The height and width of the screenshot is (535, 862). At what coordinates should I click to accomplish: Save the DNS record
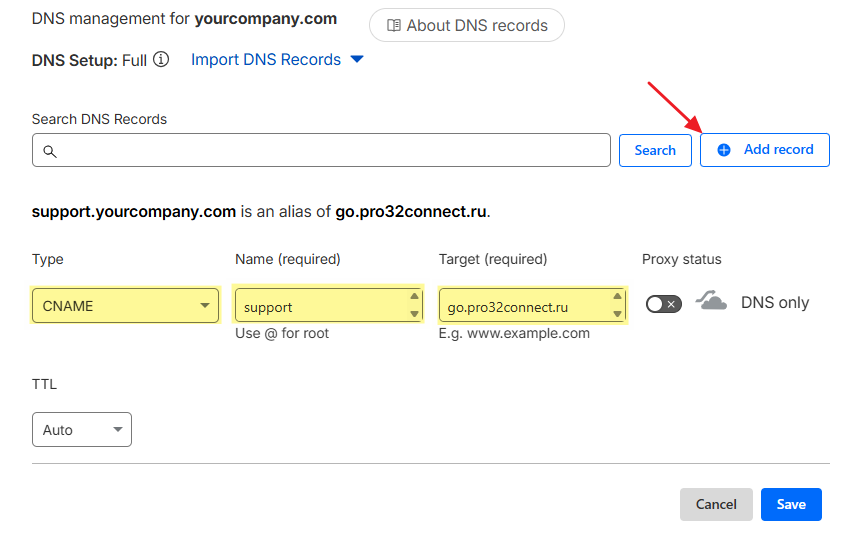791,505
